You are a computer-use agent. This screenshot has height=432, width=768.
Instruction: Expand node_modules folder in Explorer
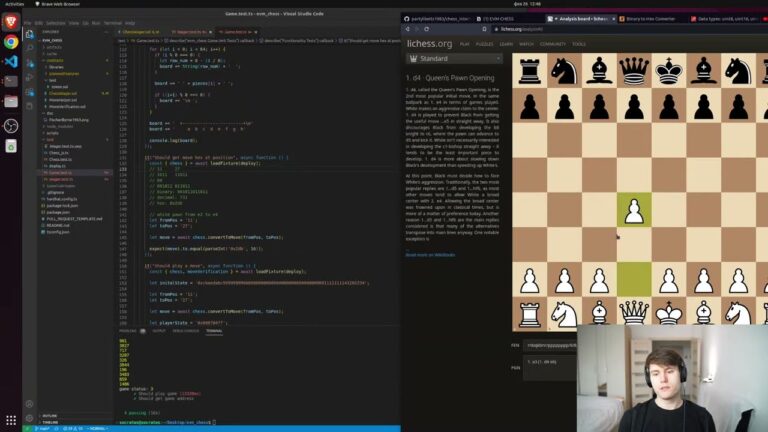[59, 126]
